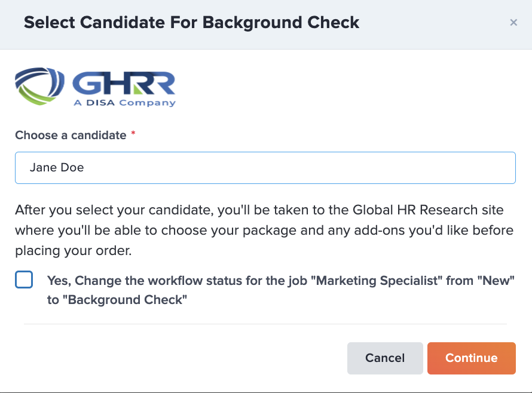Open the Choose a candidate dropdown
Screen dimensions: 532x393
265,168
